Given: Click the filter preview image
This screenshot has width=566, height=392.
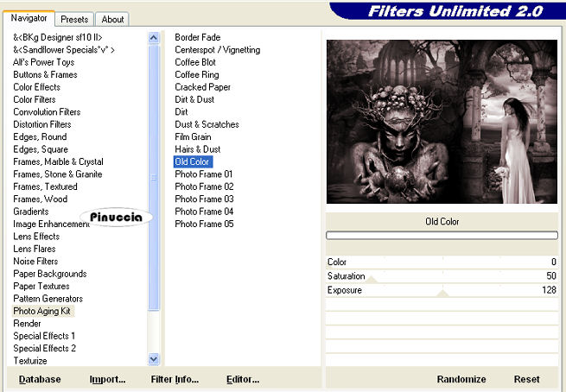Looking at the screenshot, I should (442, 122).
